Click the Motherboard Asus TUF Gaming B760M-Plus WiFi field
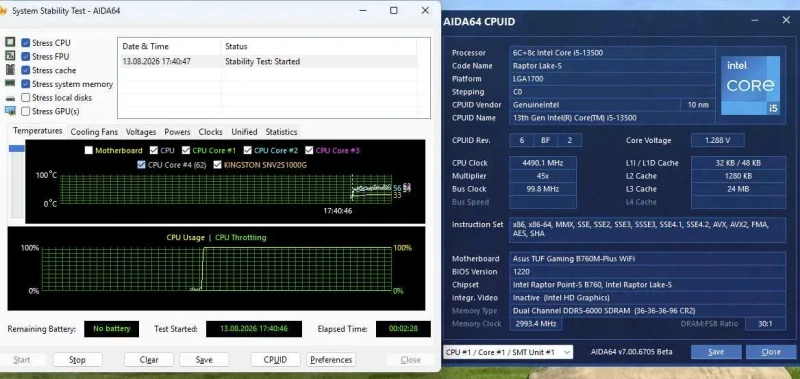Image resolution: width=800 pixels, height=379 pixels. [x=647, y=259]
